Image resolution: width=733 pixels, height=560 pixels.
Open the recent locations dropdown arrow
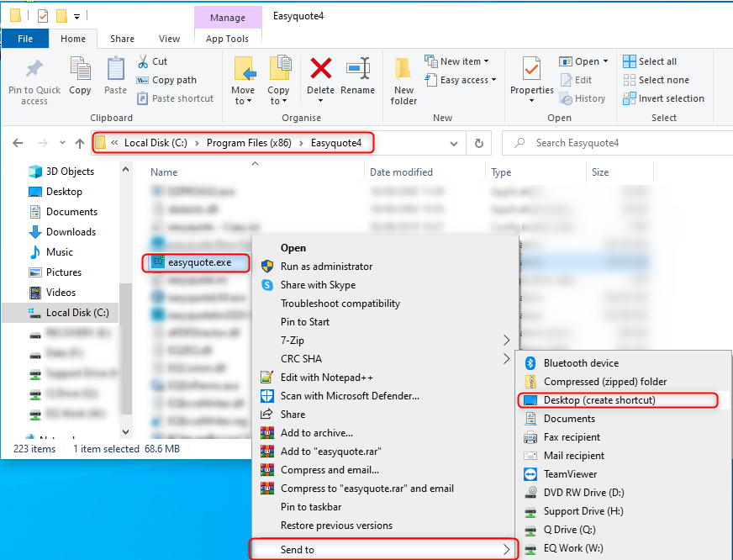click(62, 143)
